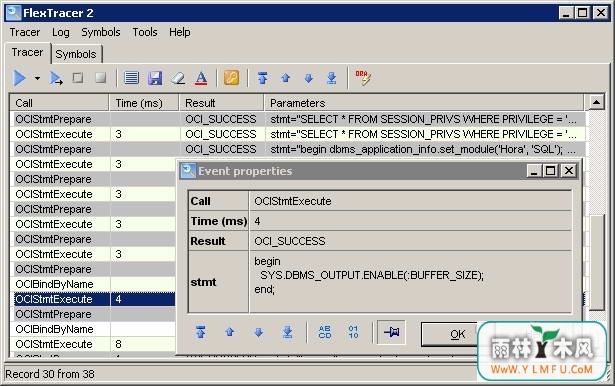Click the Call value OCIStmtExecute in Event properties

pos(293,201)
